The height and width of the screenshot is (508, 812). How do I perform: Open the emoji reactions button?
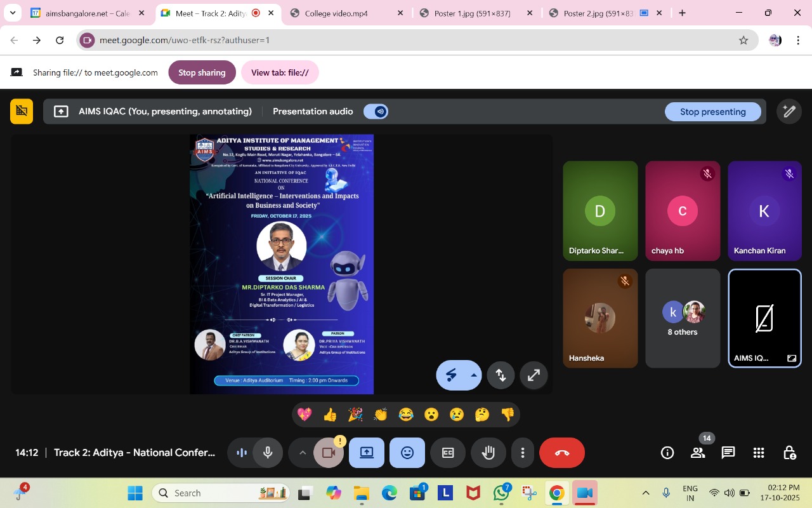[x=407, y=453]
